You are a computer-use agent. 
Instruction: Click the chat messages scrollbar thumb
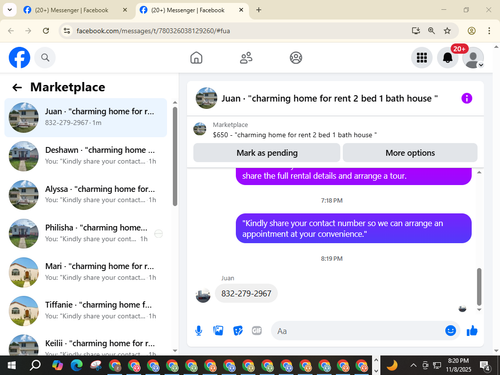(x=479, y=287)
